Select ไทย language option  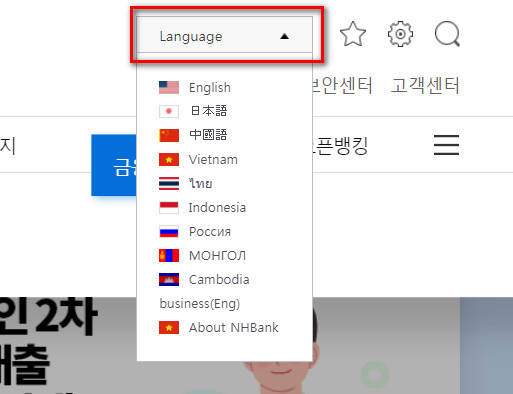(200, 183)
